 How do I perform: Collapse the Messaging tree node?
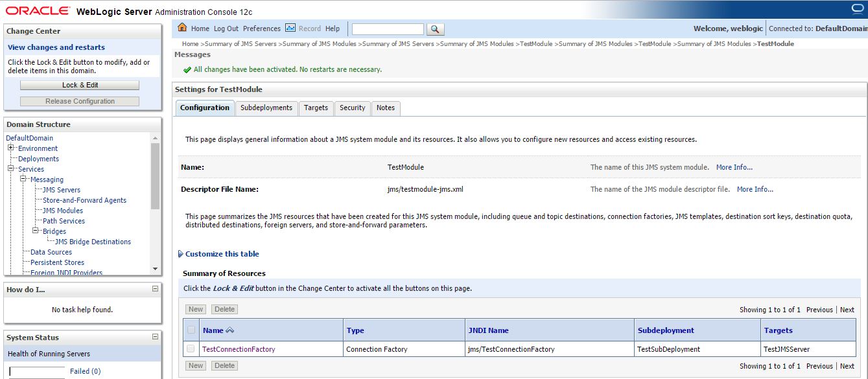[x=23, y=179]
